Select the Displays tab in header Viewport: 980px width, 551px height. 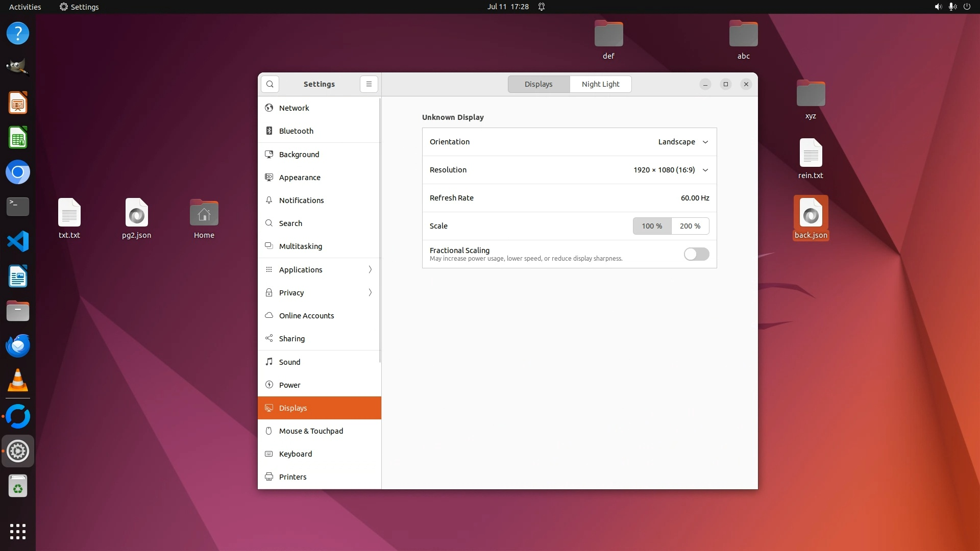click(x=538, y=84)
